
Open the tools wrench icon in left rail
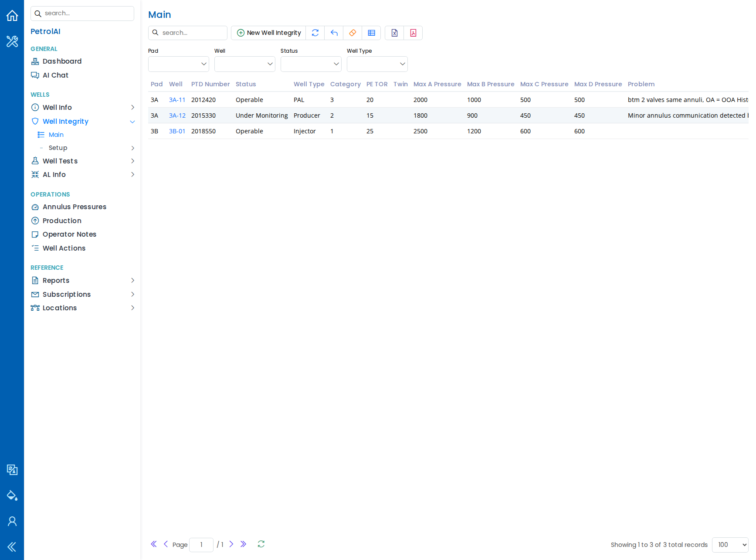point(12,41)
